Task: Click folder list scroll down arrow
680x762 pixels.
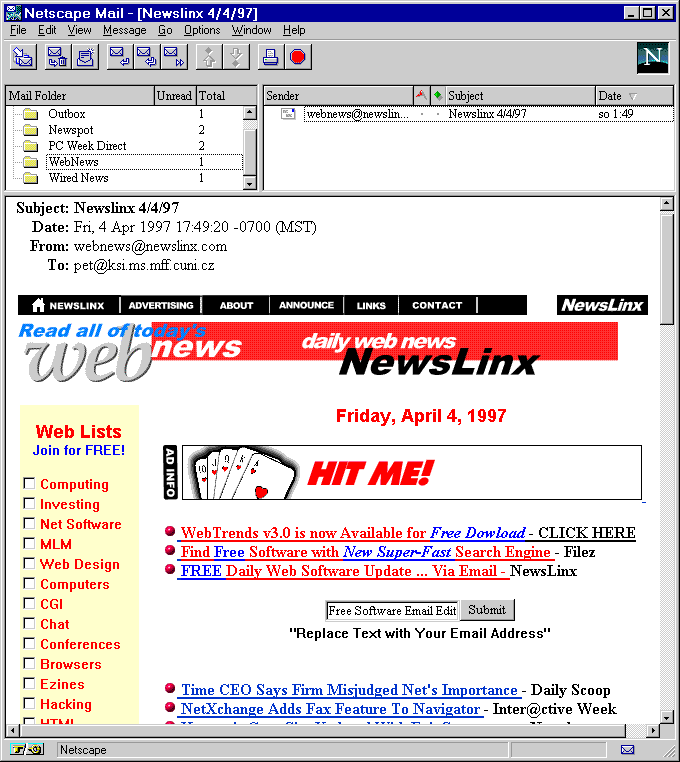Action: pyautogui.click(x=249, y=183)
